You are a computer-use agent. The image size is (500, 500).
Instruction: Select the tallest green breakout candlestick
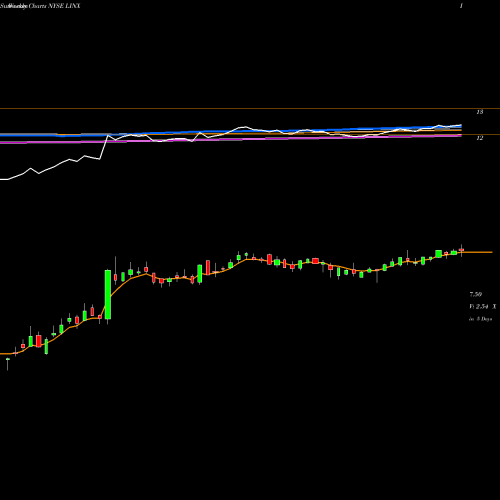pyautogui.click(x=108, y=295)
